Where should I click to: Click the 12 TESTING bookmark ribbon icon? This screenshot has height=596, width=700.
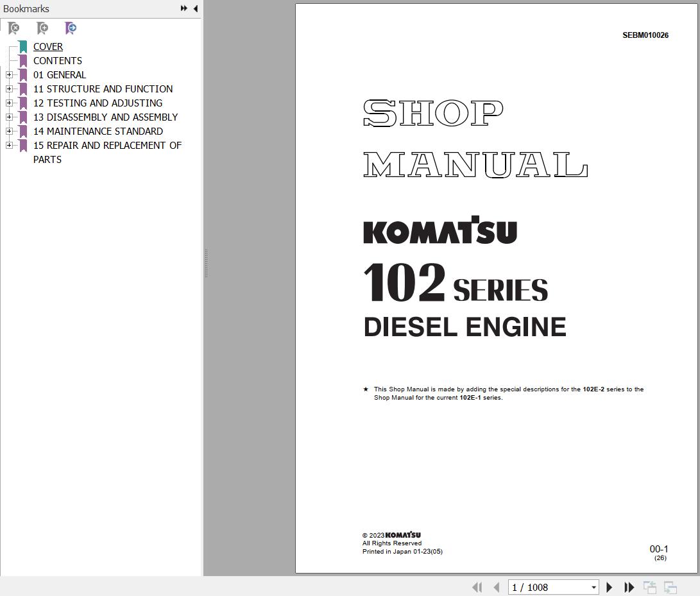tap(23, 103)
